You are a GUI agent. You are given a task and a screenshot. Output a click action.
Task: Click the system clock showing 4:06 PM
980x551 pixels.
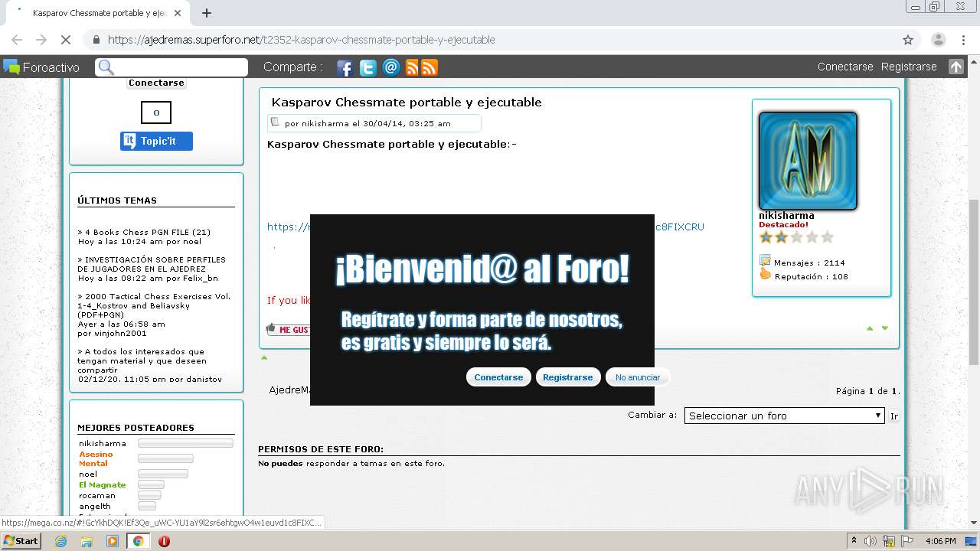940,541
